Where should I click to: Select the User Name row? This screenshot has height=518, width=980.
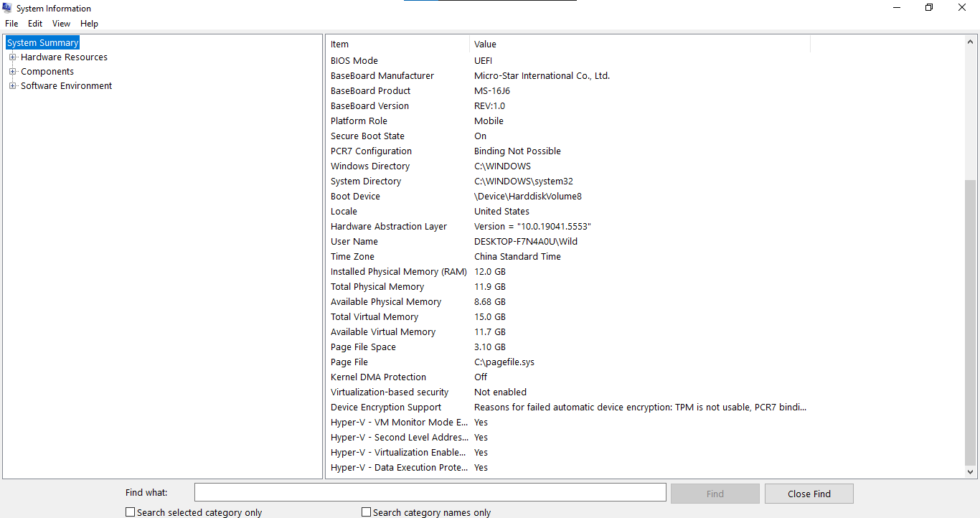pos(568,242)
